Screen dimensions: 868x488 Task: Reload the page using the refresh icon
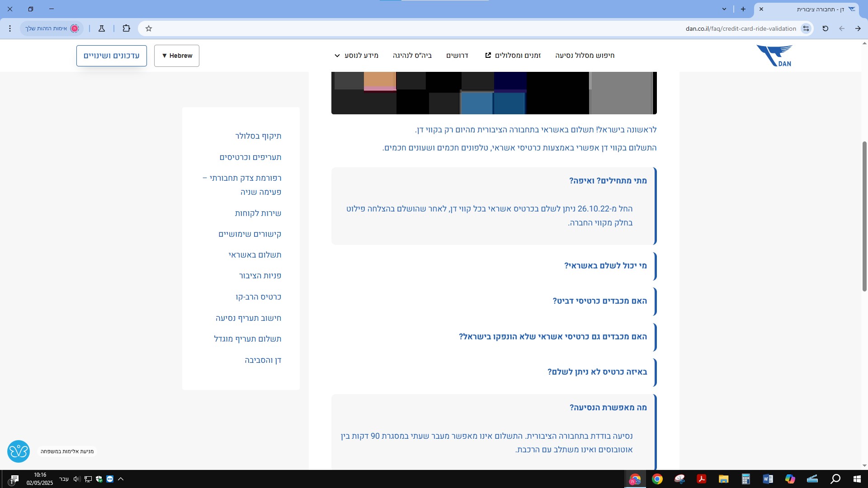[x=825, y=28]
